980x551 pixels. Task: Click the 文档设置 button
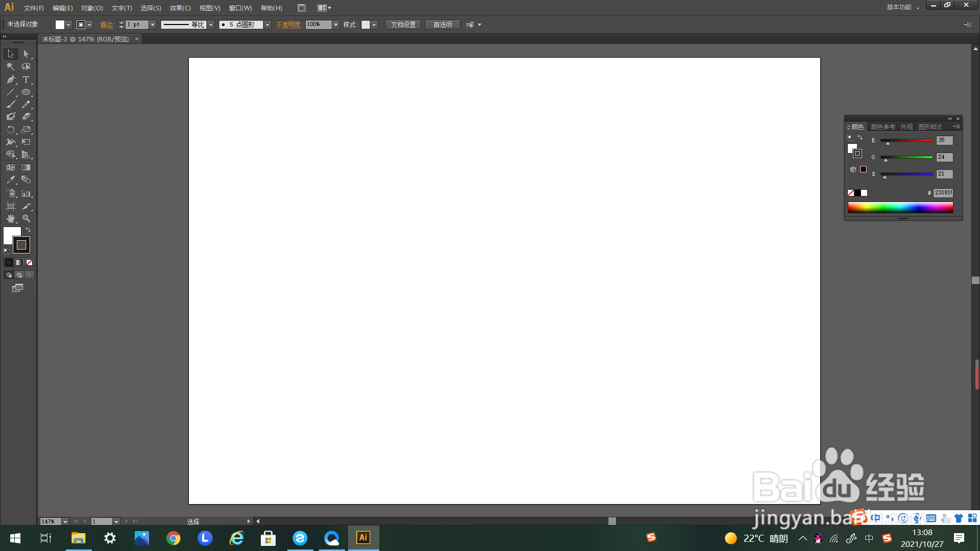[403, 24]
